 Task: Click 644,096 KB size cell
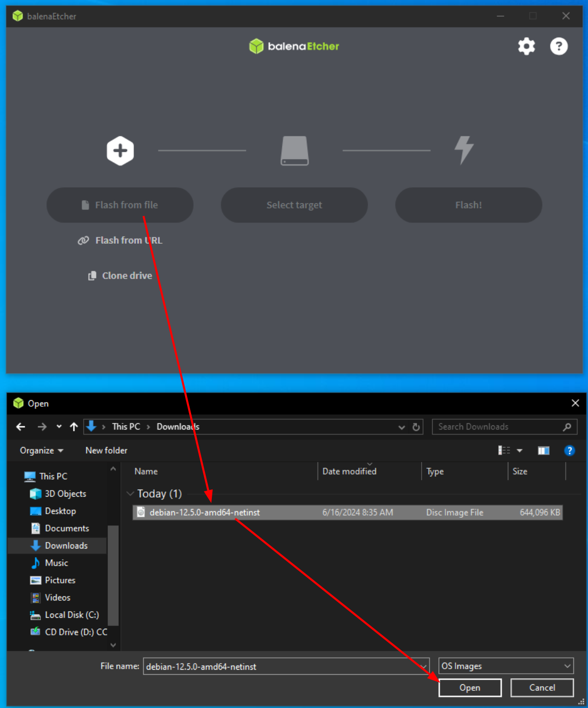click(x=540, y=513)
